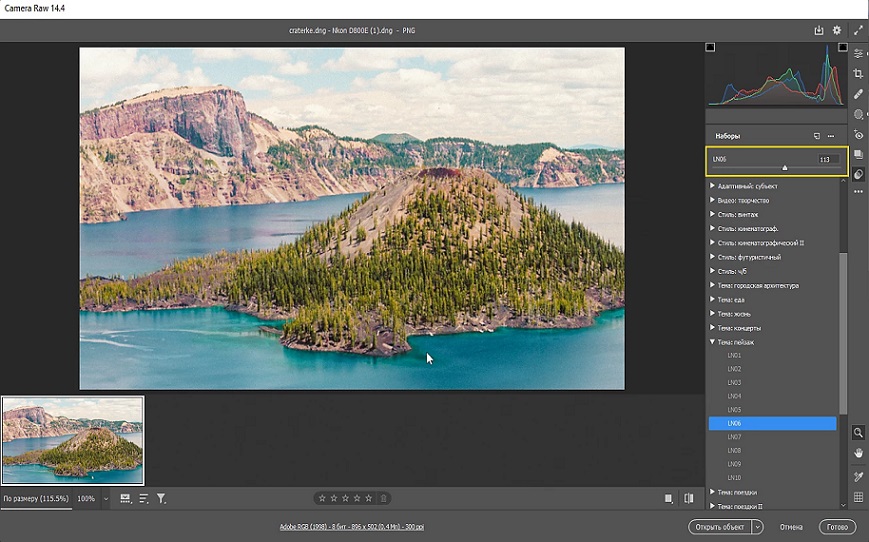The width and height of the screenshot is (869, 542).
Task: Open Camera Raw preferences gear
Action: (x=837, y=30)
